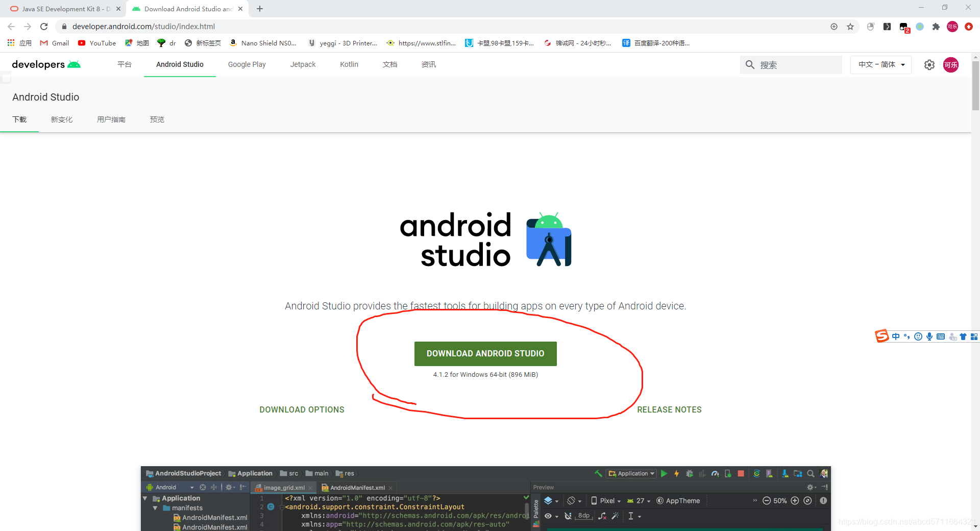Open Gmail from the bookmarks bar
The height and width of the screenshot is (531, 980).
[x=54, y=43]
